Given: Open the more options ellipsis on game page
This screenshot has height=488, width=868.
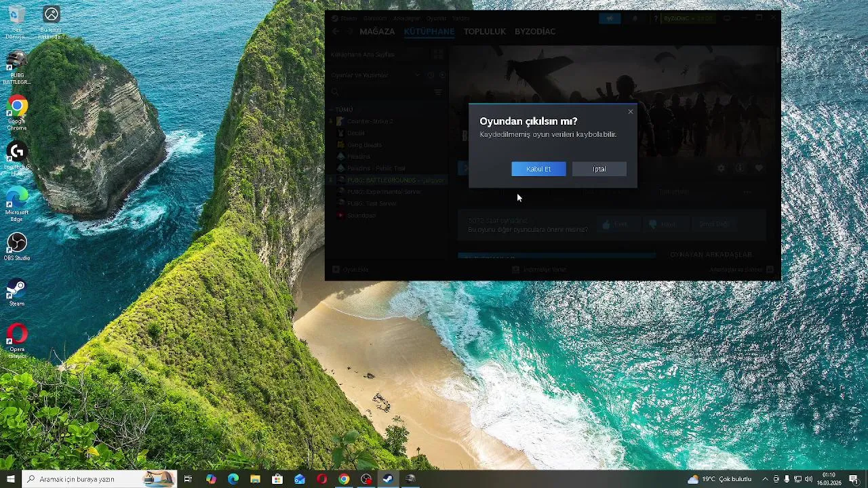Looking at the screenshot, I should point(747,192).
